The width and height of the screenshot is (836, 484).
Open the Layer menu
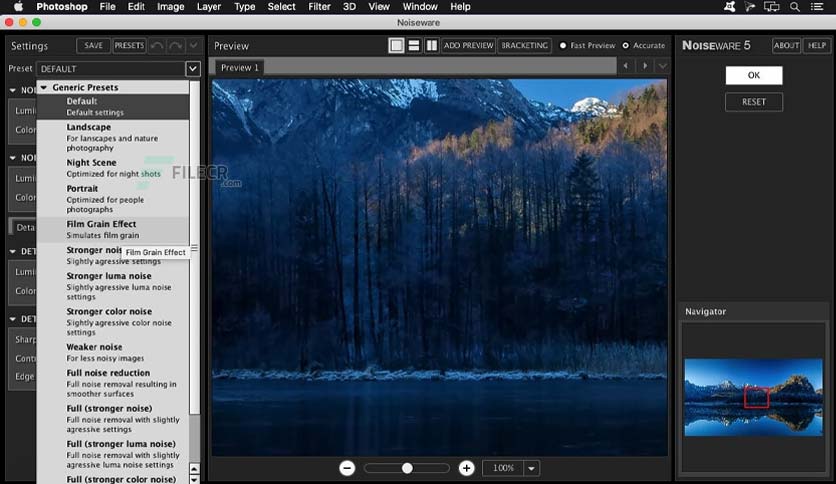(208, 6)
